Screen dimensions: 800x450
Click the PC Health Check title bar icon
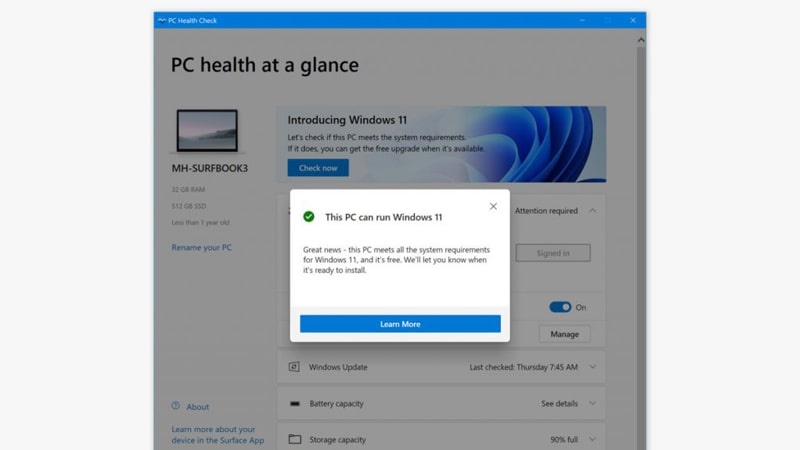[x=162, y=20]
